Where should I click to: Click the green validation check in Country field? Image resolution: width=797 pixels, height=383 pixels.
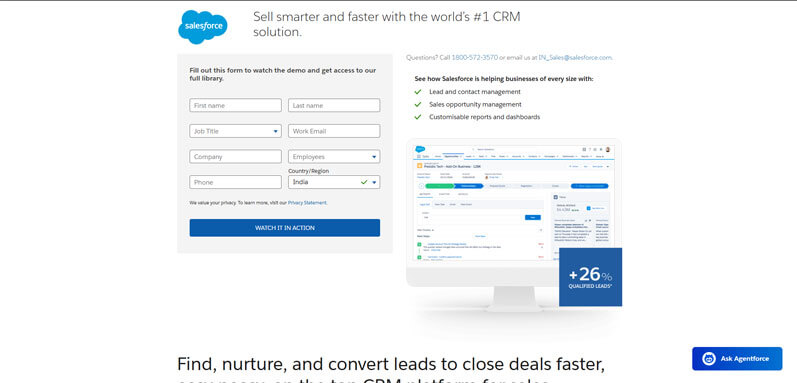pos(364,182)
